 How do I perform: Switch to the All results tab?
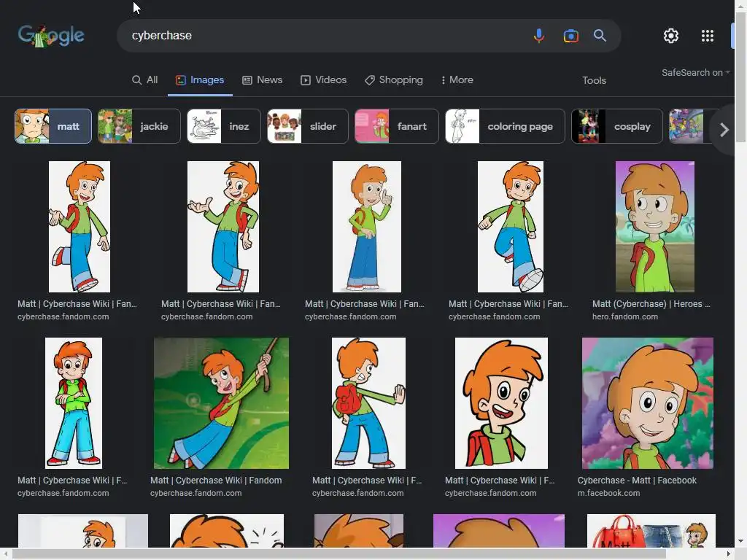[x=145, y=80]
